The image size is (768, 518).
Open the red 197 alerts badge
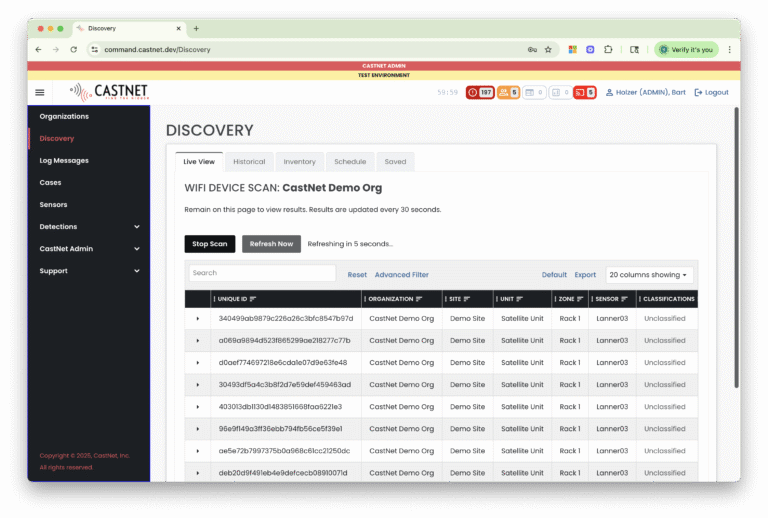[480, 93]
